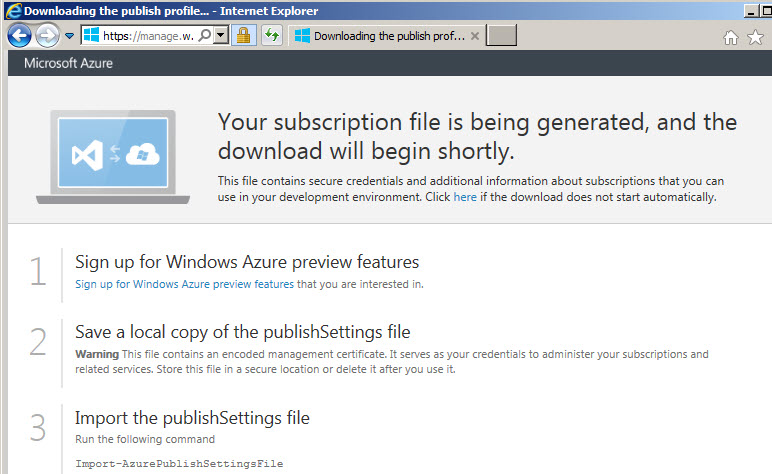772x474 pixels.
Task: Click the Forward navigation arrow
Action: pyautogui.click(x=47, y=36)
